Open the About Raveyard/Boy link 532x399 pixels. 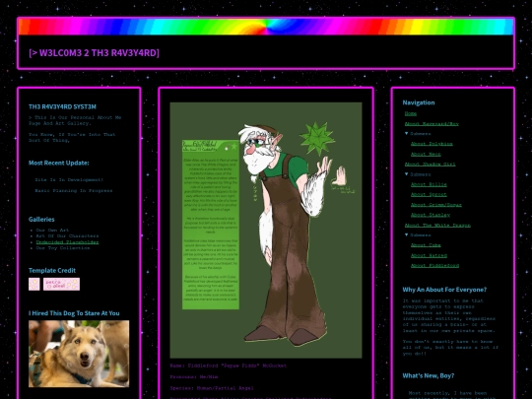point(432,124)
